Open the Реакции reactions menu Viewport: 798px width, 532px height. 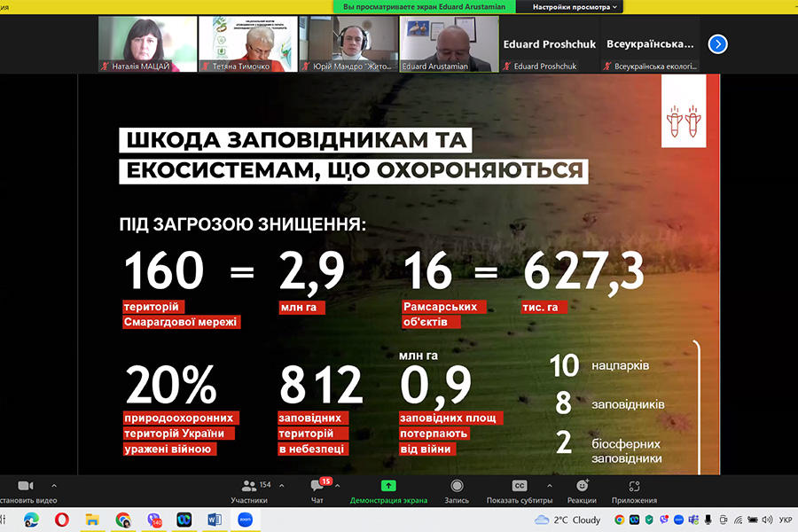pyautogui.click(x=582, y=492)
